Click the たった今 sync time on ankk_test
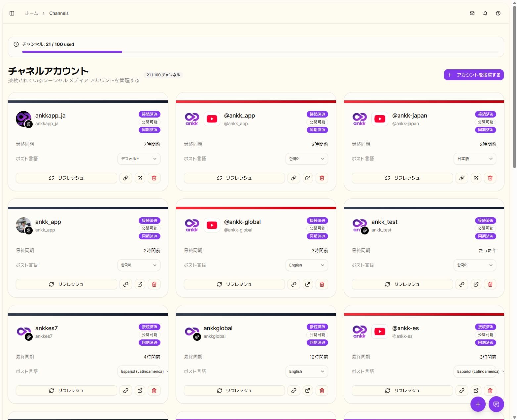Screen dimensions: 517x420 (x=487, y=251)
